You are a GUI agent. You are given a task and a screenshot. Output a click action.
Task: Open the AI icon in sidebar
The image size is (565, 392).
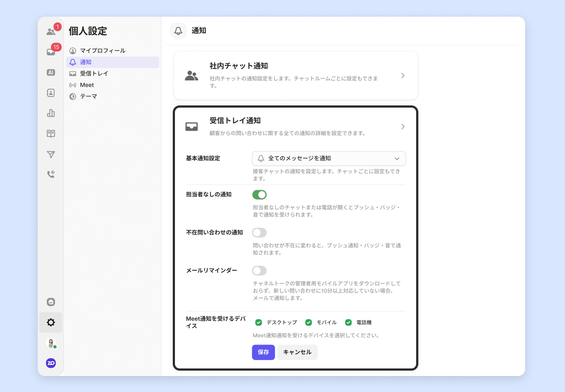[51, 72]
